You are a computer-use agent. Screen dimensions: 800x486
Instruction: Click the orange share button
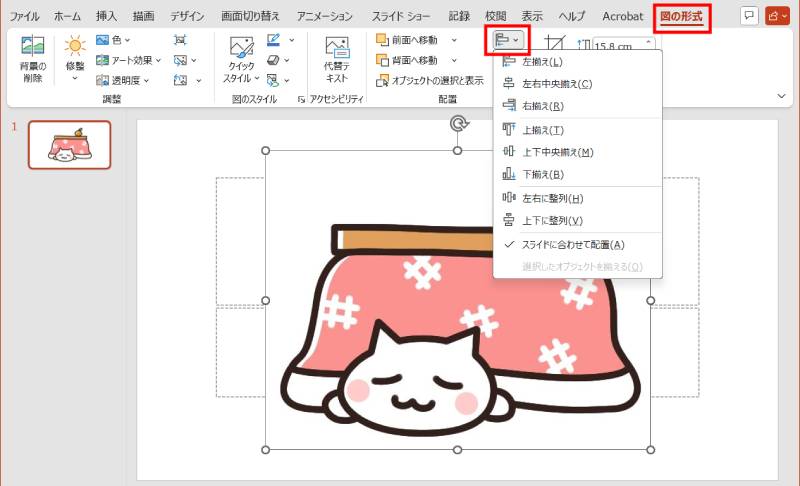tap(778, 16)
